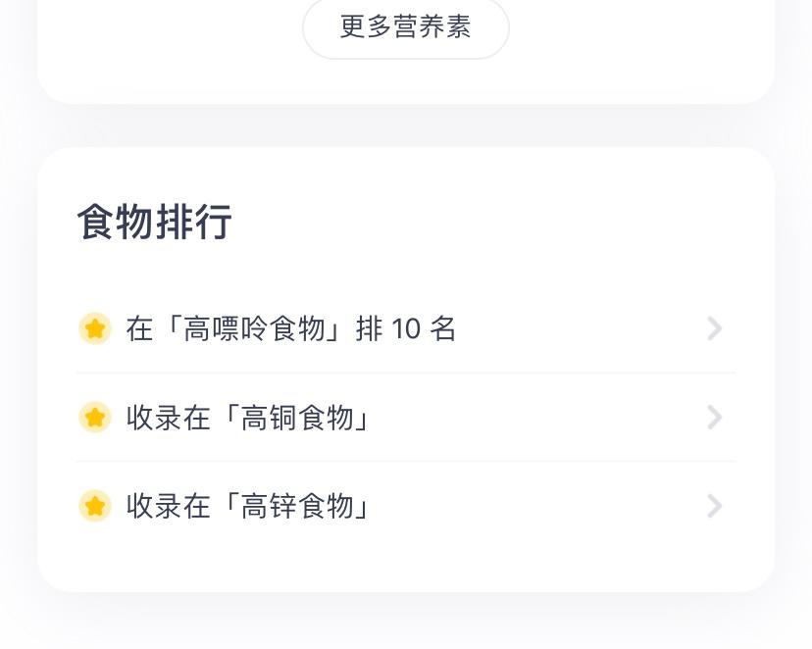Click the star icon beside 高铜食物

(x=95, y=418)
